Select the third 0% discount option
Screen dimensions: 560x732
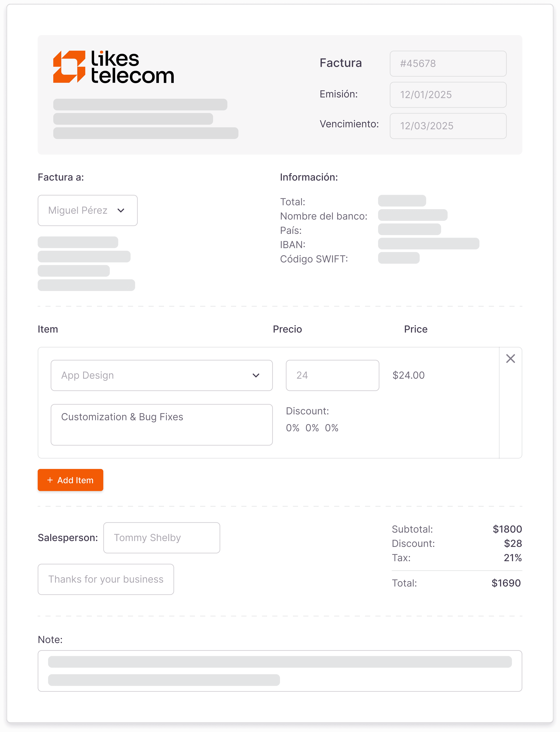pos(332,428)
